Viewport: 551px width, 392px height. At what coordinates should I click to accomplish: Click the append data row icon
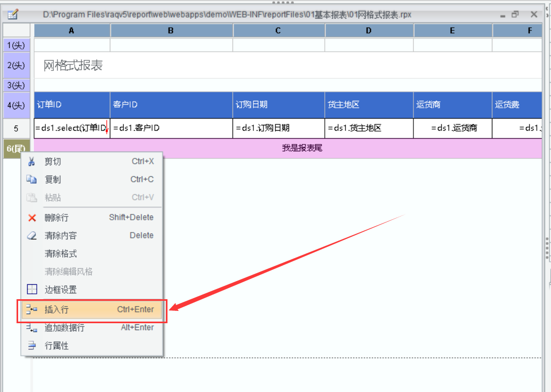pyautogui.click(x=32, y=328)
